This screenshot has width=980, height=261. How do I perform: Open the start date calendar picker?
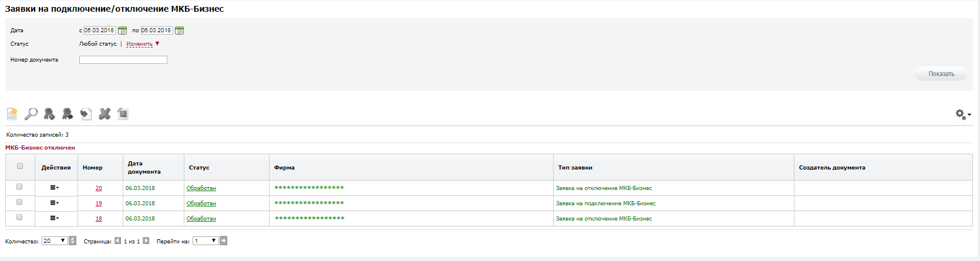coord(122,30)
